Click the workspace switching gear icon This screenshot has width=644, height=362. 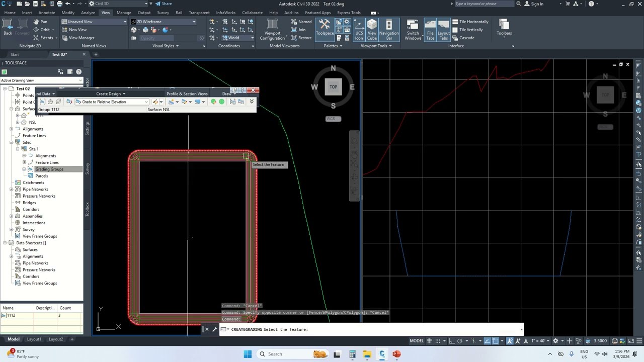[555, 341]
